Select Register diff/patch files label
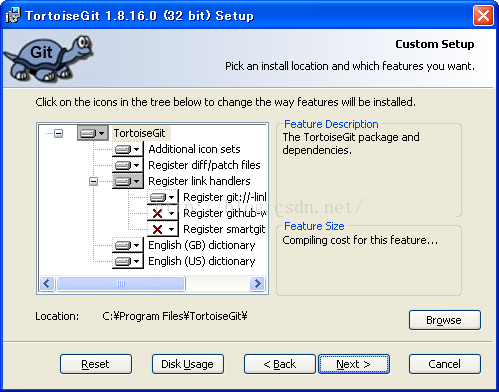Viewport: 499px width, 392px height. click(204, 165)
